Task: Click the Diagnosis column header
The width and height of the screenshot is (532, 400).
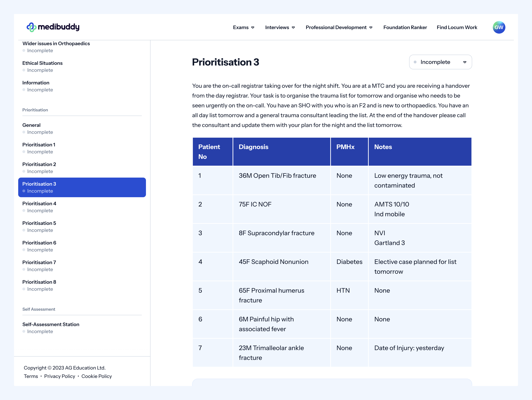Action: [x=282, y=152]
